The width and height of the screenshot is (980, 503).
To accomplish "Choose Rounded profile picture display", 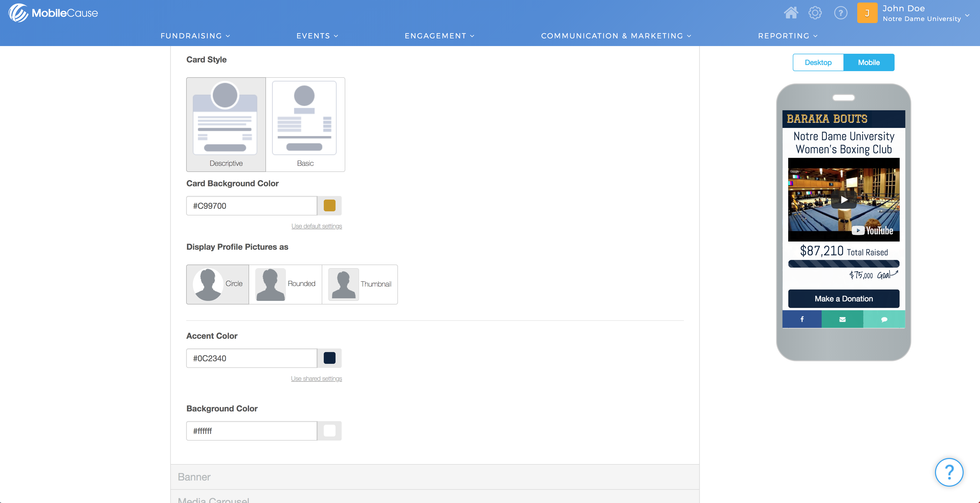I will pyautogui.click(x=285, y=284).
